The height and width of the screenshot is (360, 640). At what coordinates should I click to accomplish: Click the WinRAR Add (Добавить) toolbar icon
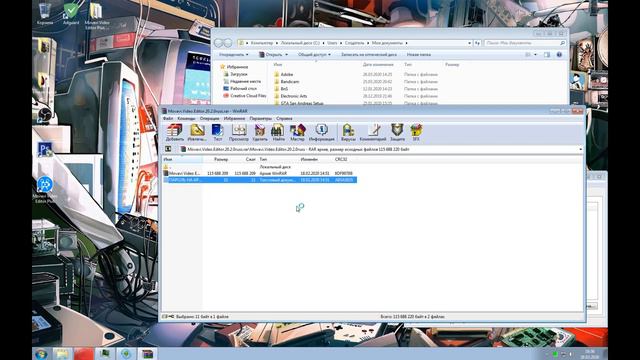pos(175,133)
